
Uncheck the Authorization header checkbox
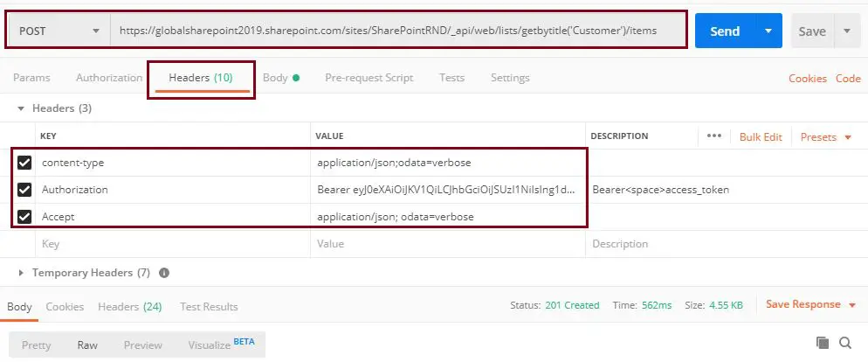click(24, 190)
